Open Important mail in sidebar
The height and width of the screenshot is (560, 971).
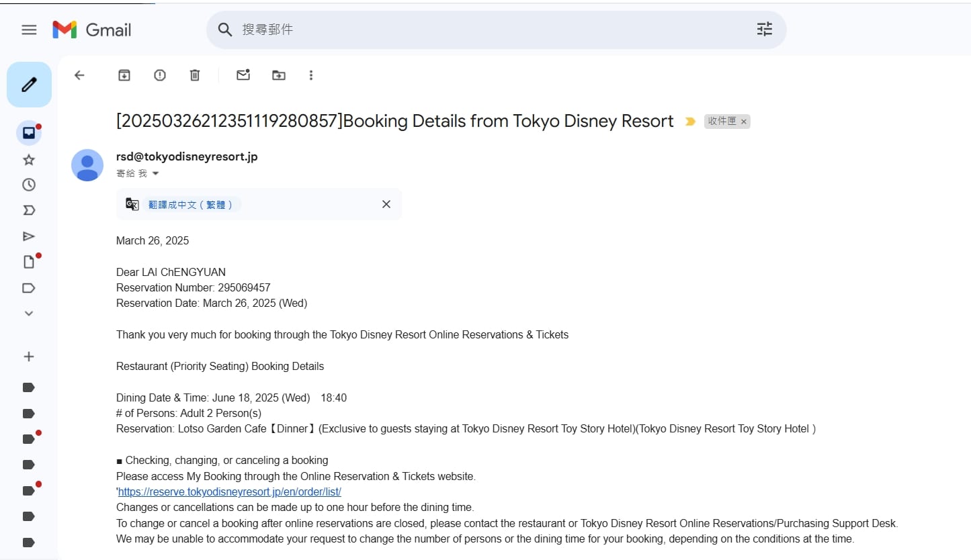(x=29, y=210)
